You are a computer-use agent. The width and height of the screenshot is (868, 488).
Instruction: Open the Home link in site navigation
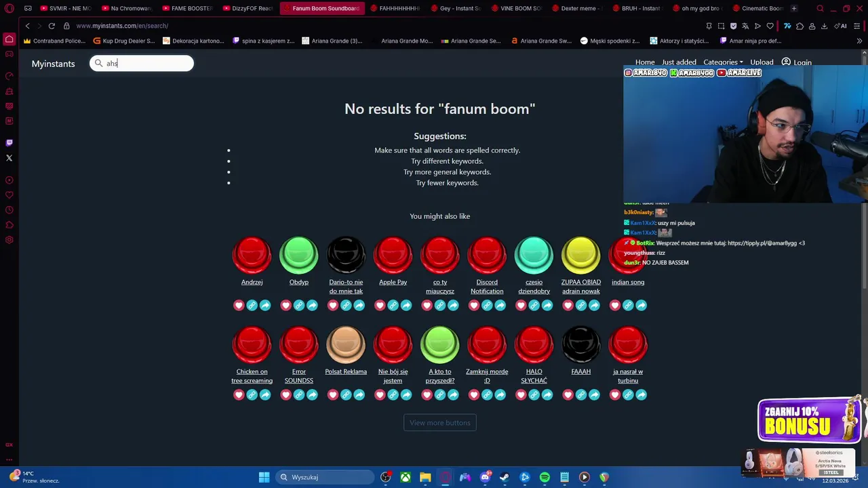tap(645, 62)
